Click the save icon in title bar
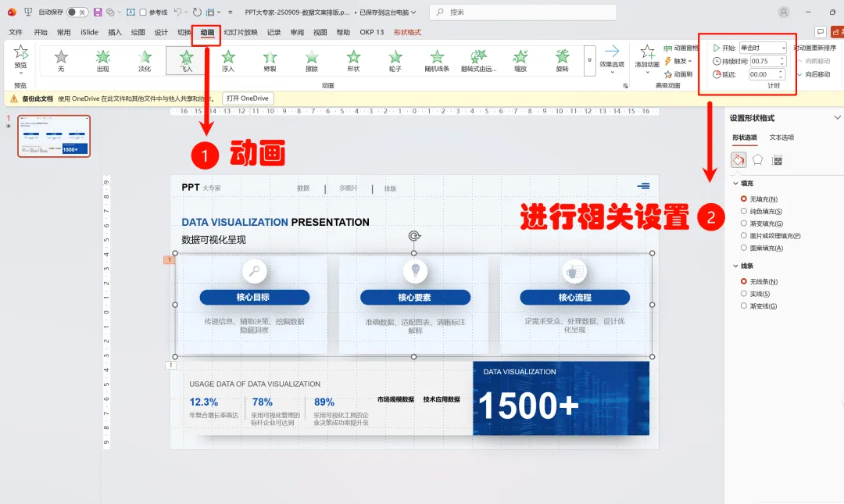Viewport: 844px width, 504px height. coord(98,12)
